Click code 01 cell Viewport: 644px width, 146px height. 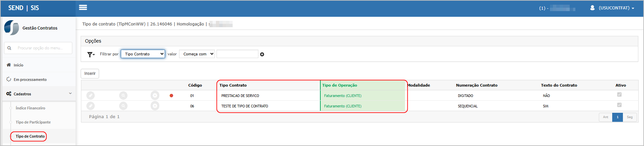(192, 96)
